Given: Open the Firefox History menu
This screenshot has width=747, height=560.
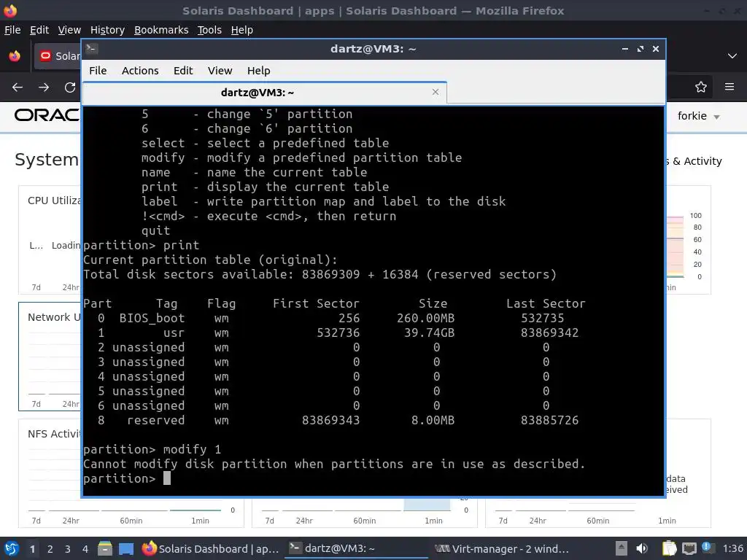Looking at the screenshot, I should pyautogui.click(x=107, y=30).
